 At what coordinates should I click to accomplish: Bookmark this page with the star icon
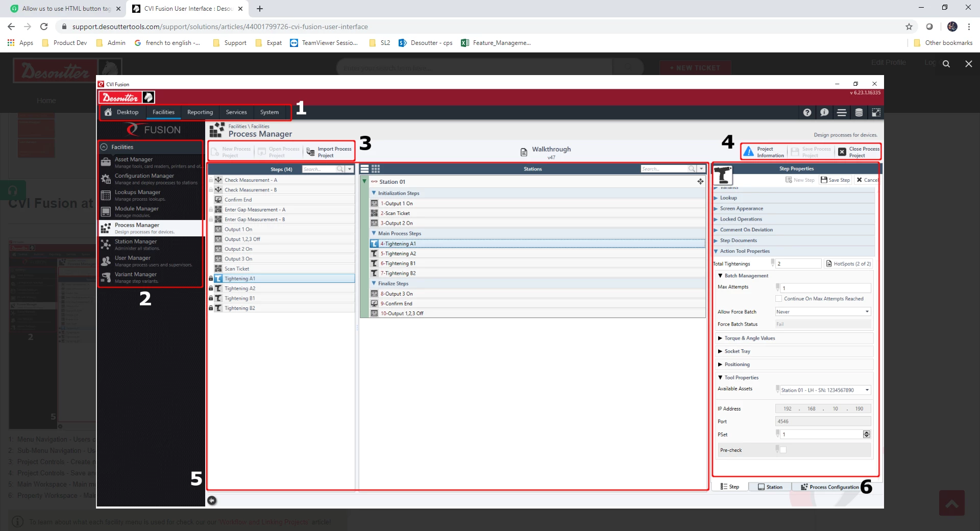pyautogui.click(x=909, y=27)
